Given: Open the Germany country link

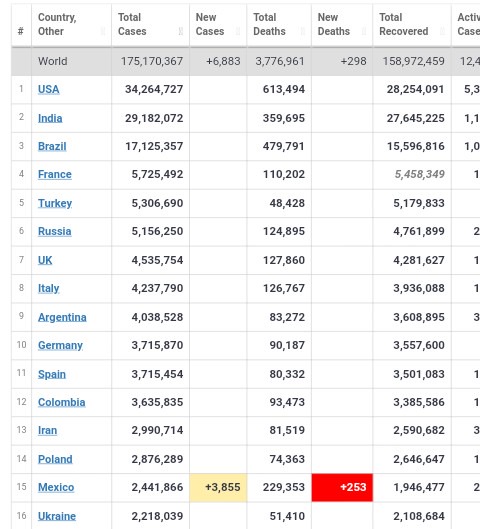Looking at the screenshot, I should (x=60, y=345).
